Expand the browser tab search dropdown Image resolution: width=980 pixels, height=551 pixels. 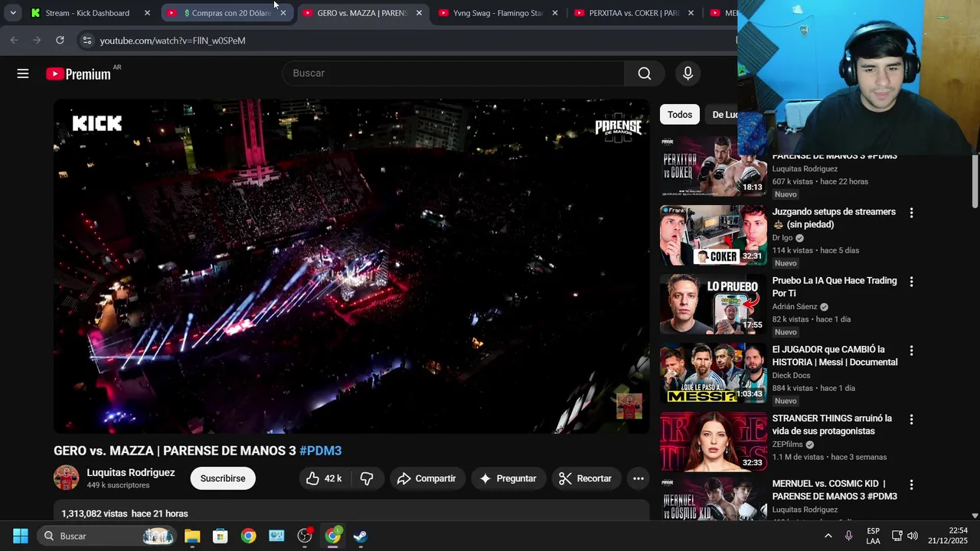tap(13, 13)
